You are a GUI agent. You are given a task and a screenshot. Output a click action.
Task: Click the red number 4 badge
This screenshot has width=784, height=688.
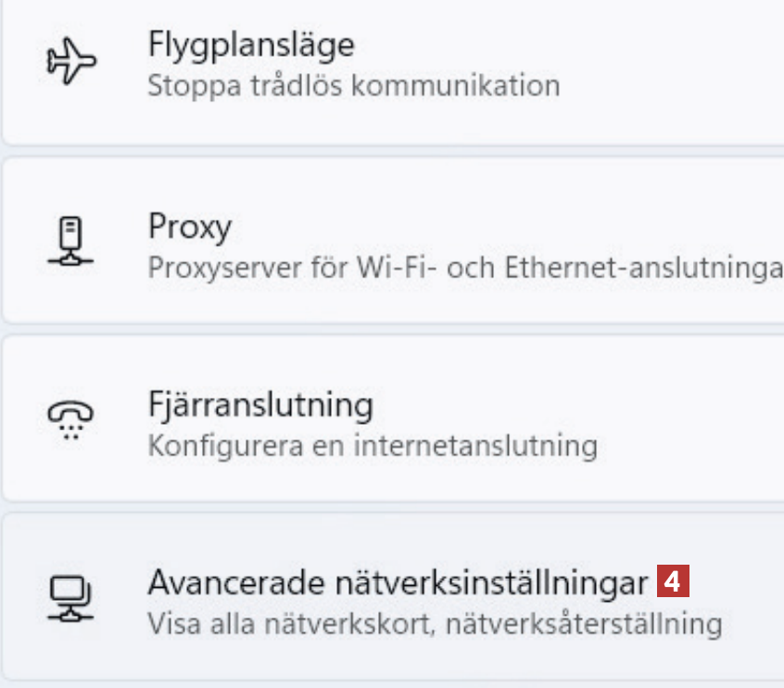674,582
